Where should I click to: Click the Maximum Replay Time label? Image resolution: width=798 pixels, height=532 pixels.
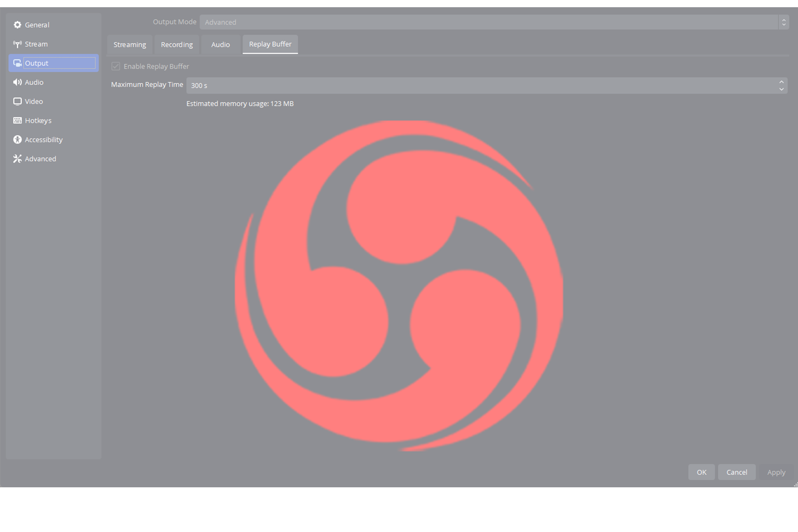147,85
